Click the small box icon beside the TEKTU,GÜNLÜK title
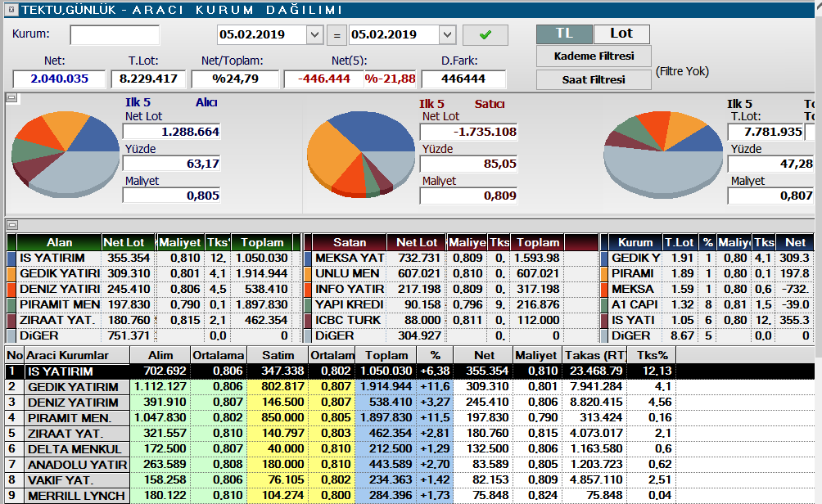 12,10
